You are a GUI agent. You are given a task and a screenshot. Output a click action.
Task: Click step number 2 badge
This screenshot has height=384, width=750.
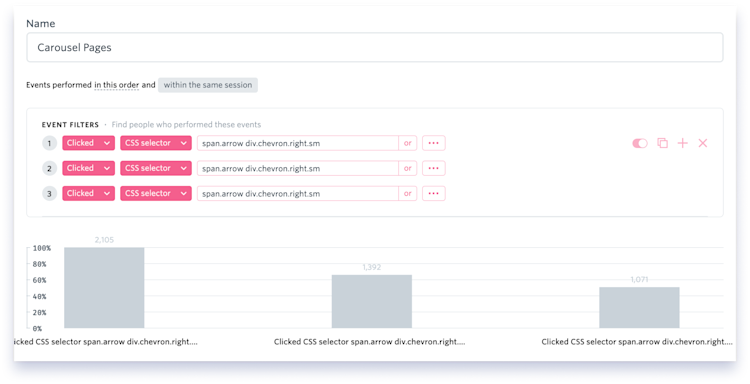point(49,168)
